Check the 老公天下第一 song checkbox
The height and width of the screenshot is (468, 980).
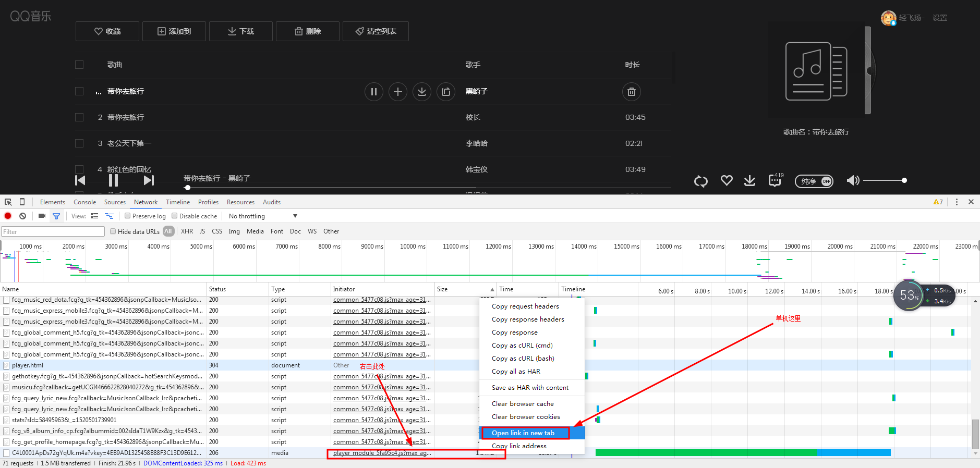tap(79, 143)
